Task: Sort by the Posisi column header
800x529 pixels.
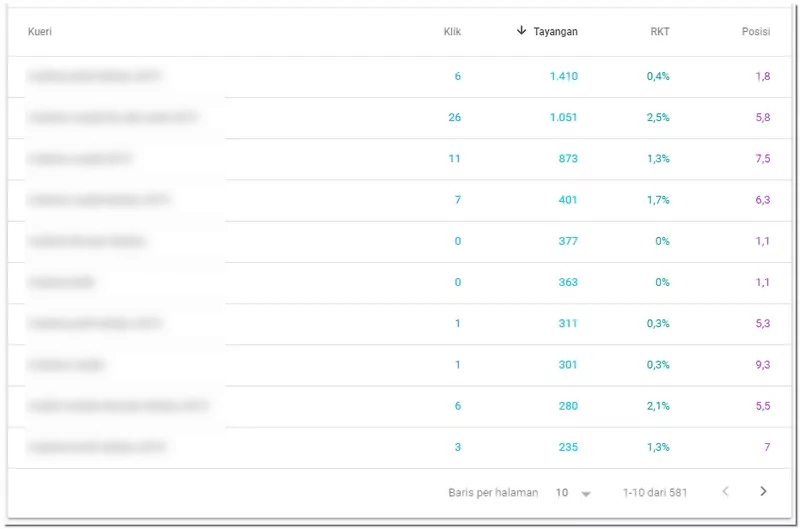Action: click(x=756, y=32)
